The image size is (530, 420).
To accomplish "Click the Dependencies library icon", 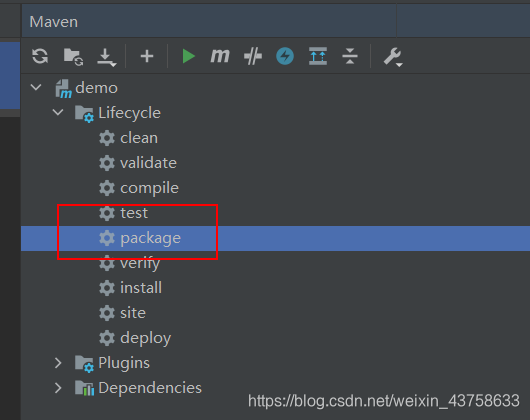I will tap(85, 388).
